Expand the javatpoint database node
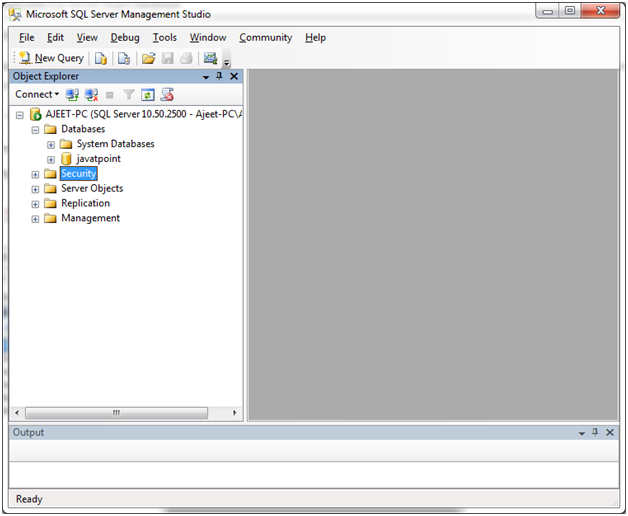 51,159
